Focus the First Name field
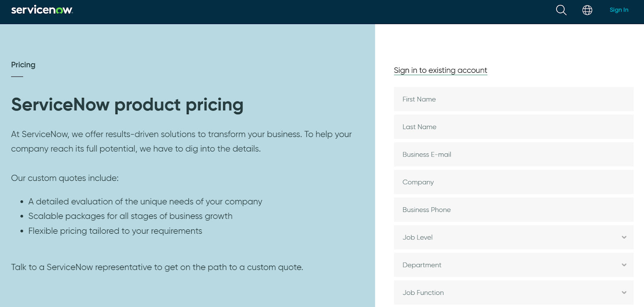The height and width of the screenshot is (307, 644). pyautogui.click(x=513, y=99)
